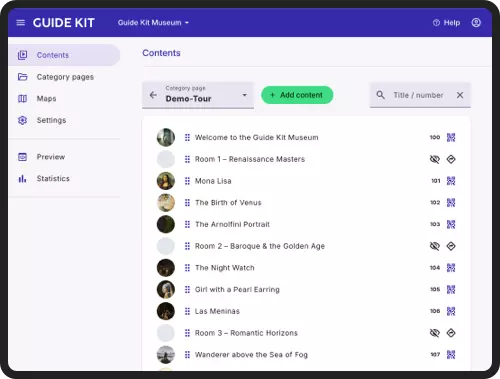Open The Arnolfini Portrait entry title
Image resolution: width=500 pixels, height=379 pixels.
click(x=232, y=224)
